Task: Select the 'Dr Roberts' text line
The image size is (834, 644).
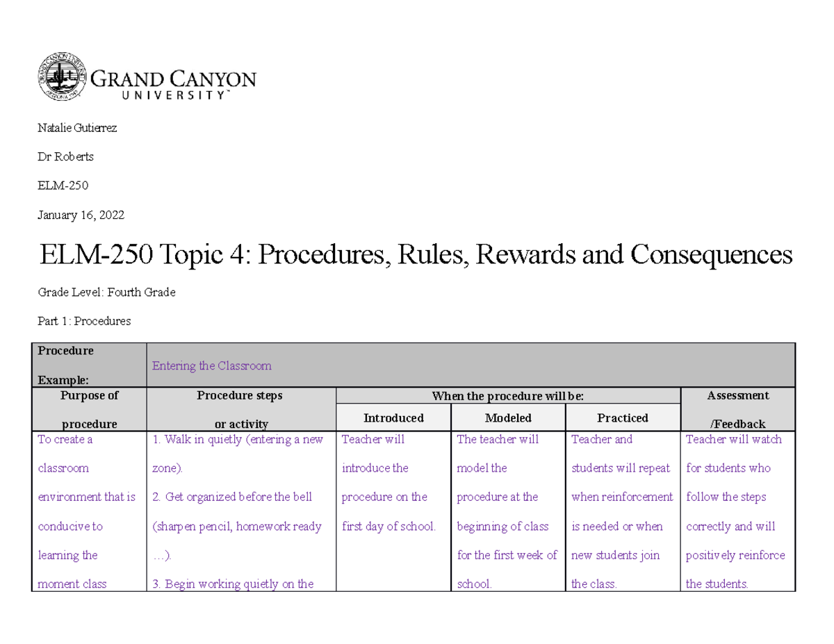Action: tap(65, 157)
